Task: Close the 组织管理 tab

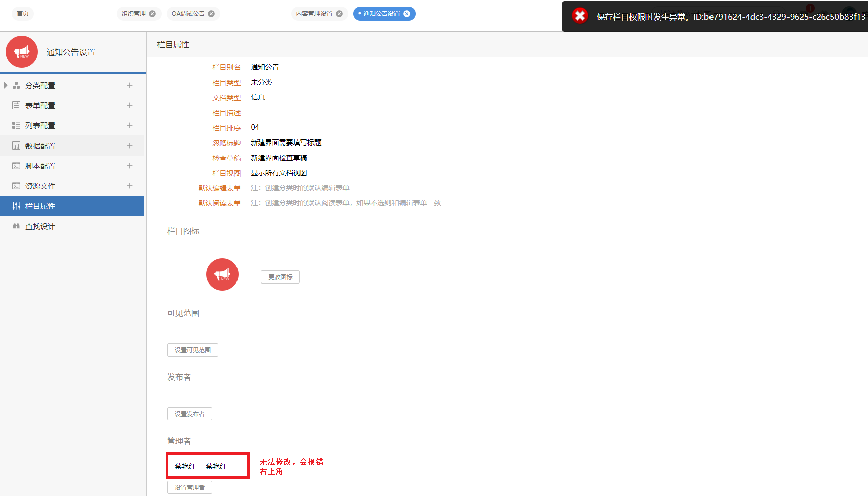Action: (152, 14)
